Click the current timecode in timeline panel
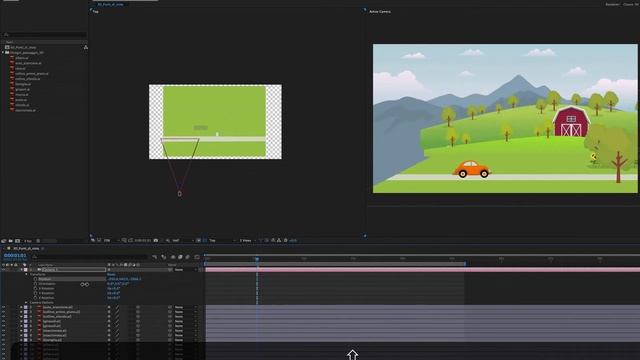This screenshot has width=640, height=360. (15, 256)
